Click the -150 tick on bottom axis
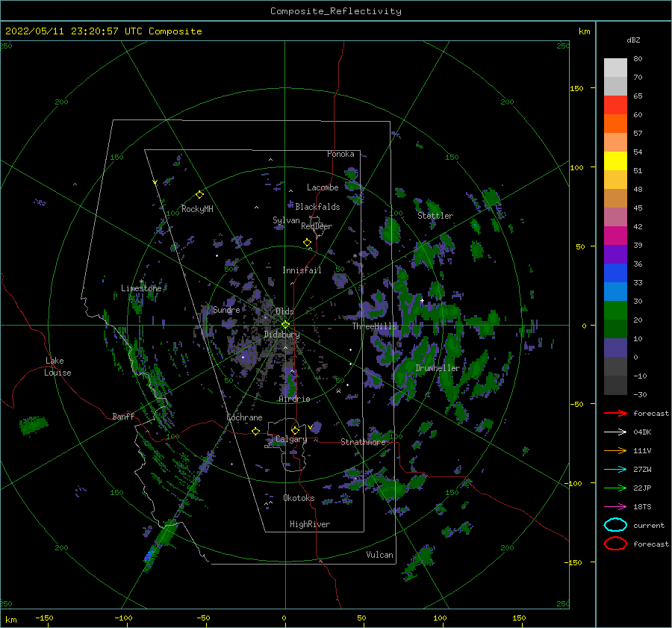The image size is (672, 628). click(44, 618)
